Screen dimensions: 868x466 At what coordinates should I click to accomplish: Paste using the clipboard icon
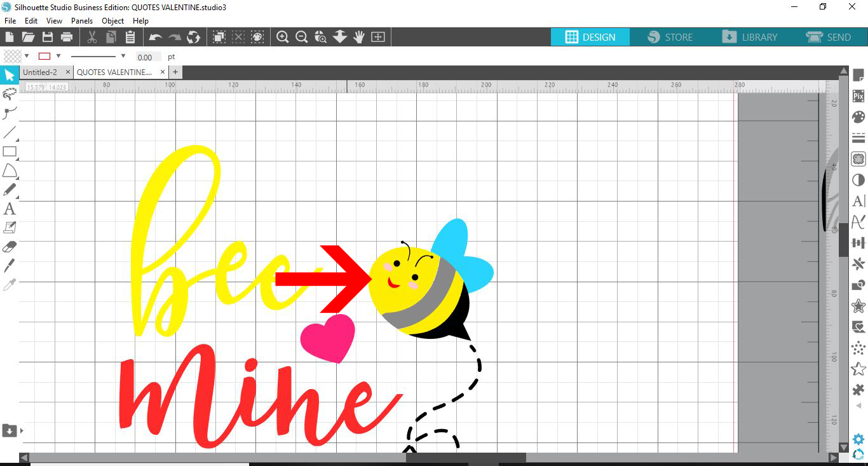pyautogui.click(x=130, y=38)
